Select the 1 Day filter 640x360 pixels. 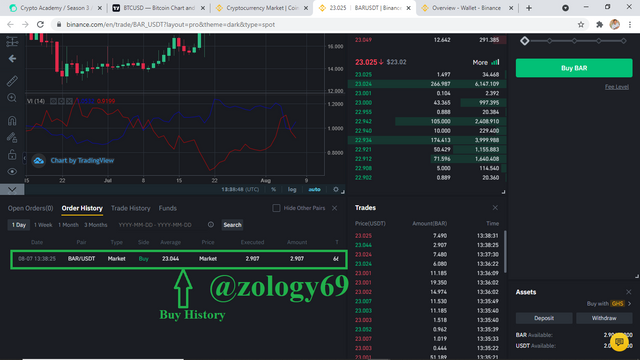pos(19,225)
